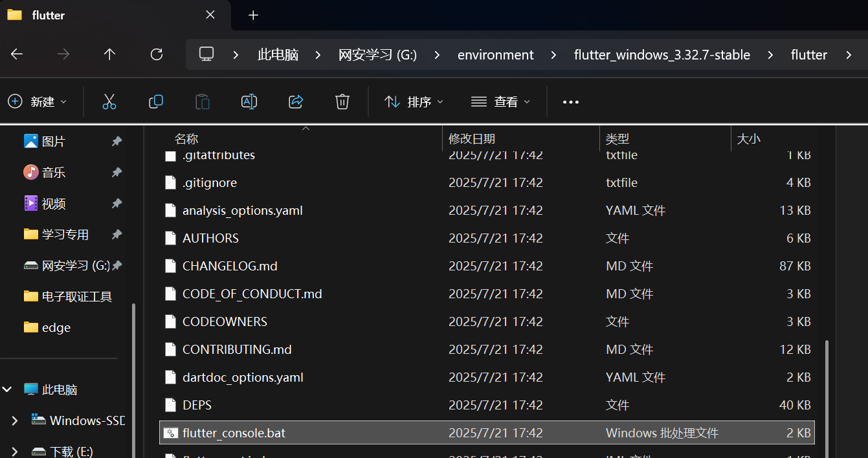Image resolution: width=868 pixels, height=458 pixels.
Task: Open the 查看 (View) dropdown menu
Action: click(x=501, y=102)
